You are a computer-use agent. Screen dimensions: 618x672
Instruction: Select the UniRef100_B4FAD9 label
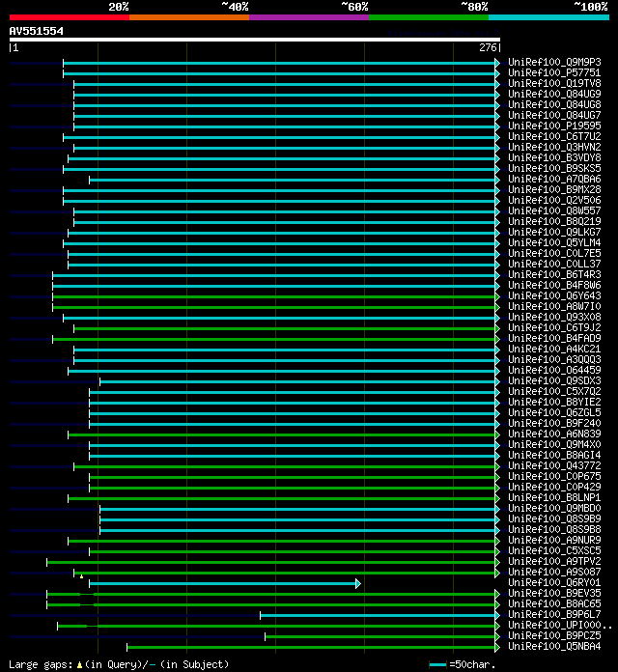pyautogui.click(x=554, y=339)
